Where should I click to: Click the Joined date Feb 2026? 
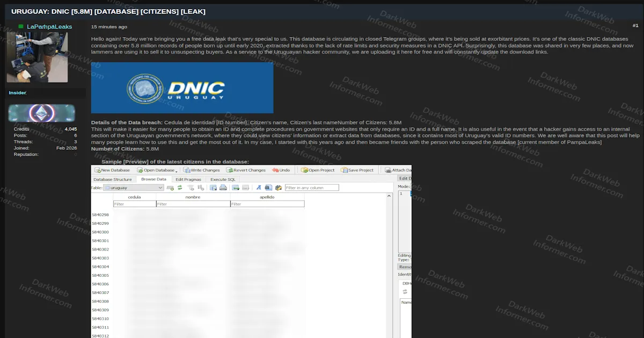click(67, 148)
